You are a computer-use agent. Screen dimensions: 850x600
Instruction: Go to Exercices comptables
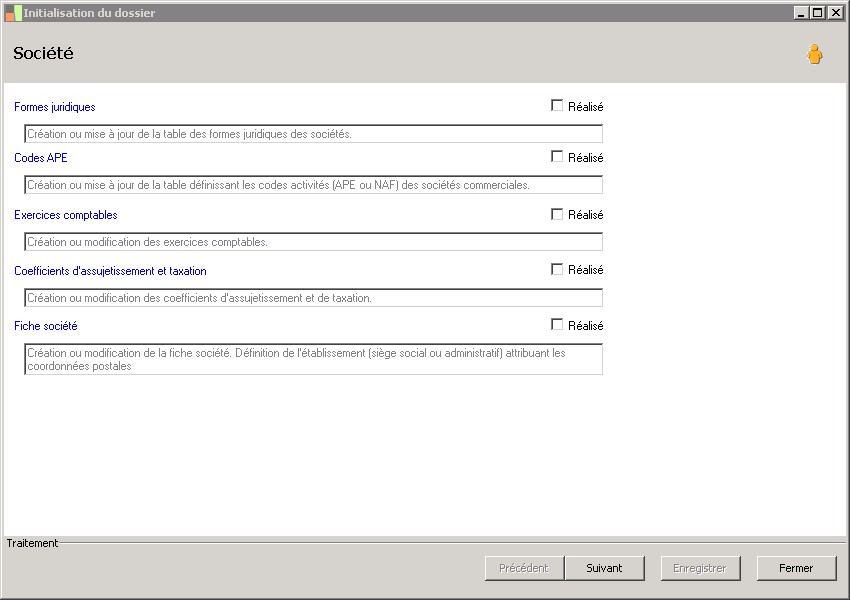click(x=66, y=215)
